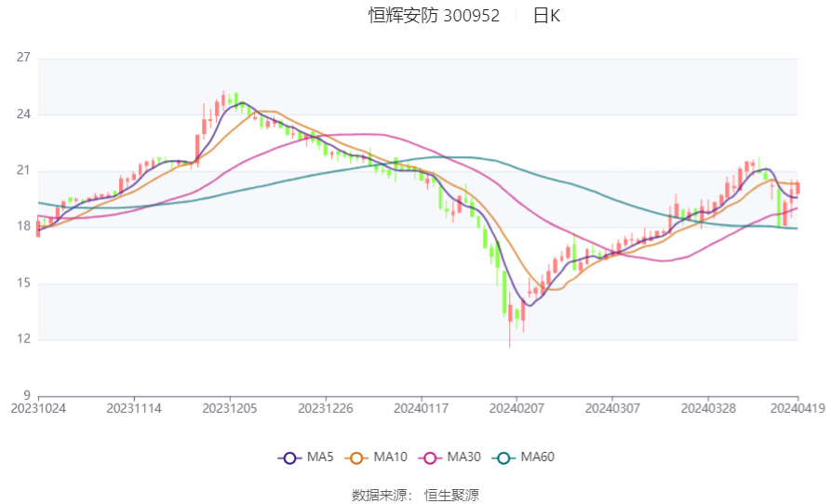Click the 日K label in the title
This screenshot has height=504, width=831.
(x=546, y=16)
